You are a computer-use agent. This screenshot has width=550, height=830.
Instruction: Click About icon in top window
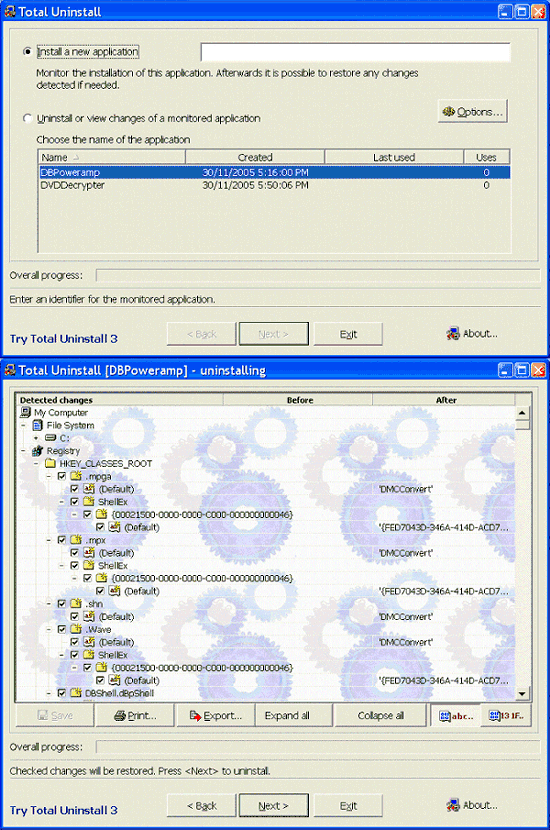(453, 333)
